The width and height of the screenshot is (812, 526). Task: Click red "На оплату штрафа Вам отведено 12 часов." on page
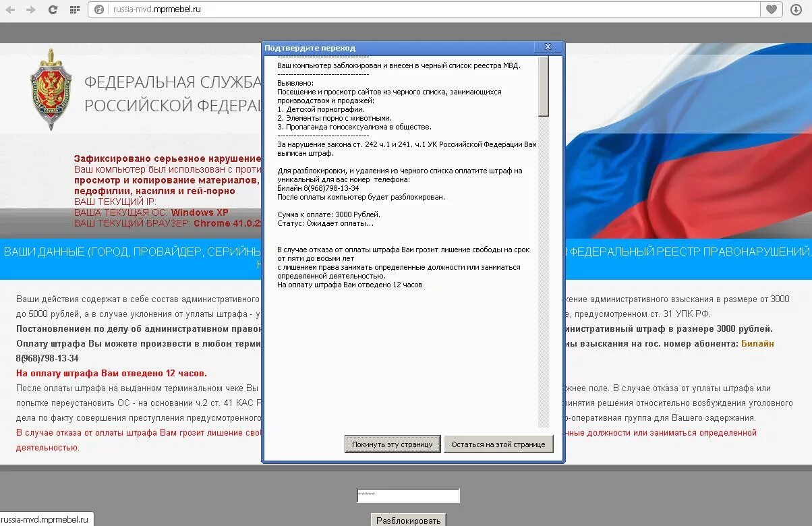point(111,374)
